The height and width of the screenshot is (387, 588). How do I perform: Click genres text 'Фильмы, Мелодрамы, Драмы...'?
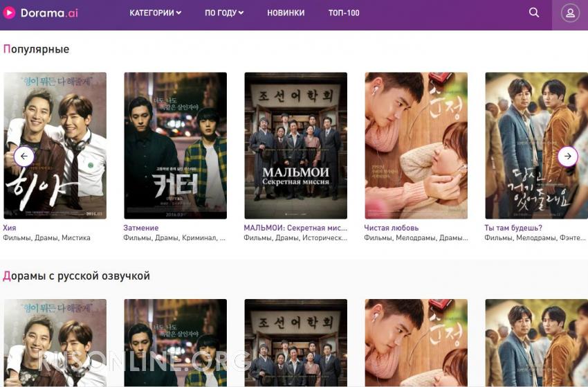click(x=416, y=237)
